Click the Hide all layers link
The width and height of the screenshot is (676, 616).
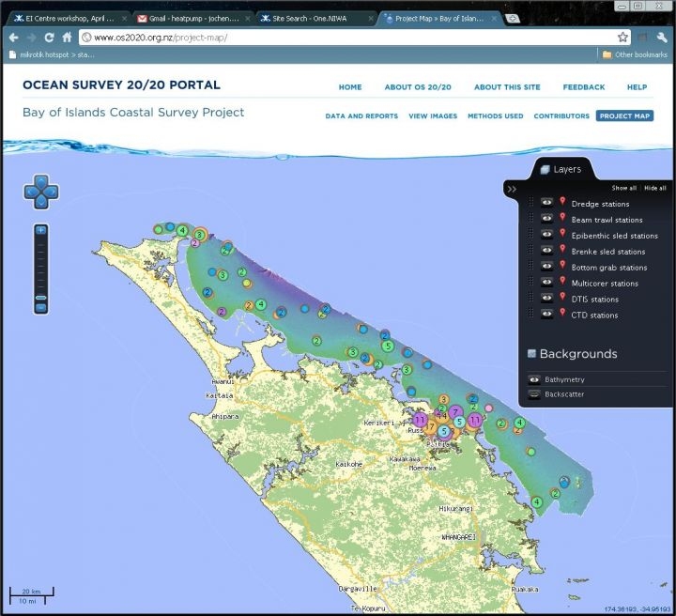[655, 188]
